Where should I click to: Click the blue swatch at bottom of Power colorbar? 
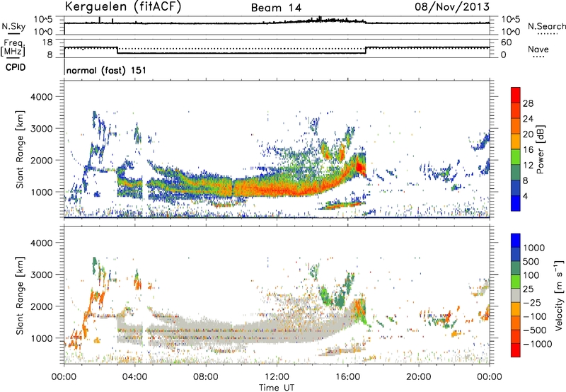tap(516, 203)
